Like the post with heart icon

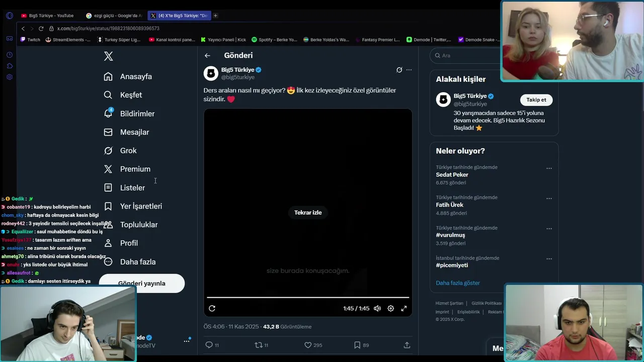[308, 345]
